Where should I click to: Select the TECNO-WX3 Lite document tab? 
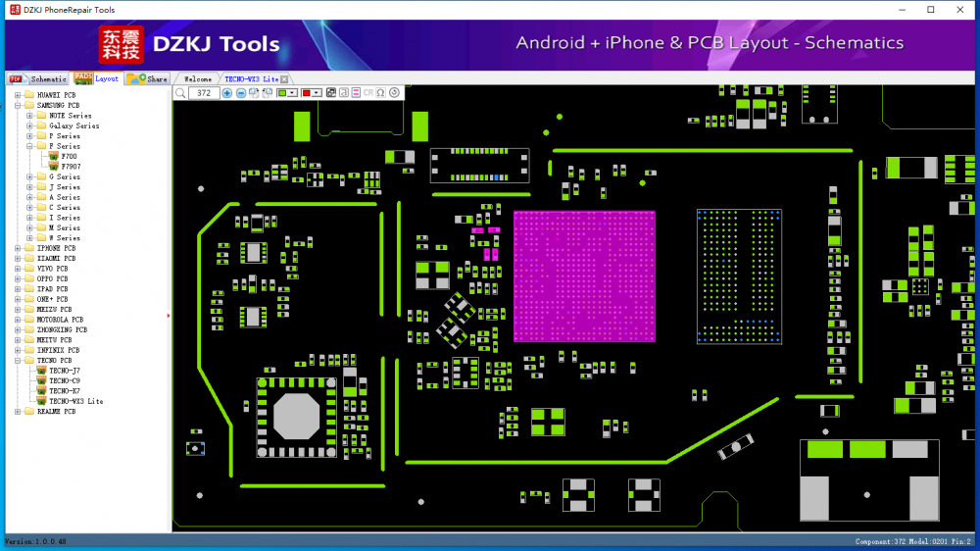tap(251, 79)
